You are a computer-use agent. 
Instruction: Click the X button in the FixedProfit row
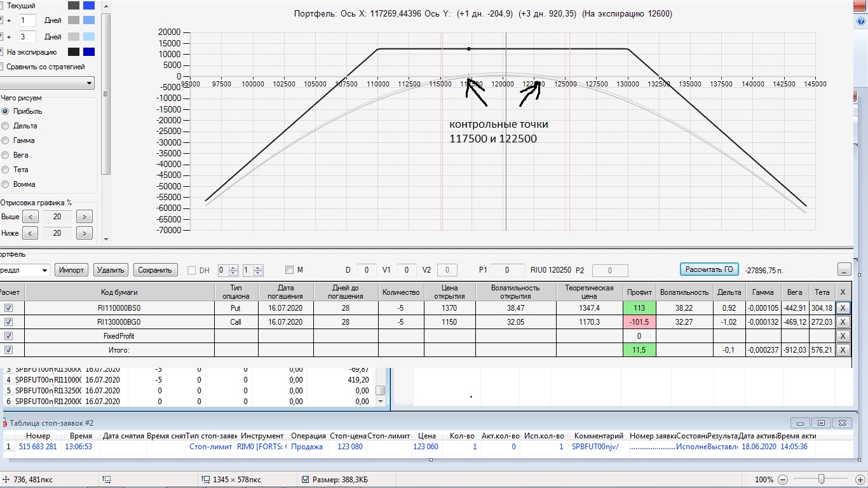point(843,335)
